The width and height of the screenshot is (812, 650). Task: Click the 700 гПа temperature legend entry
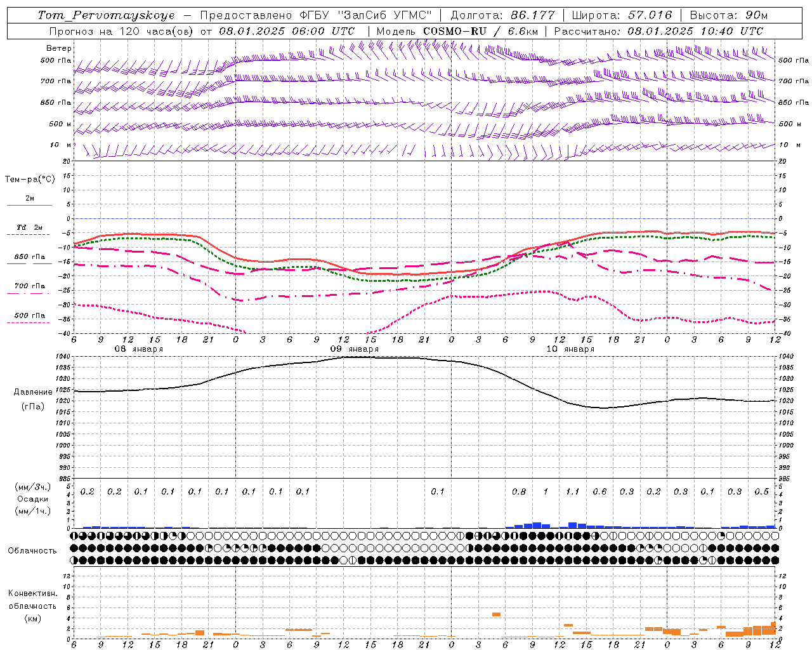[x=30, y=289]
